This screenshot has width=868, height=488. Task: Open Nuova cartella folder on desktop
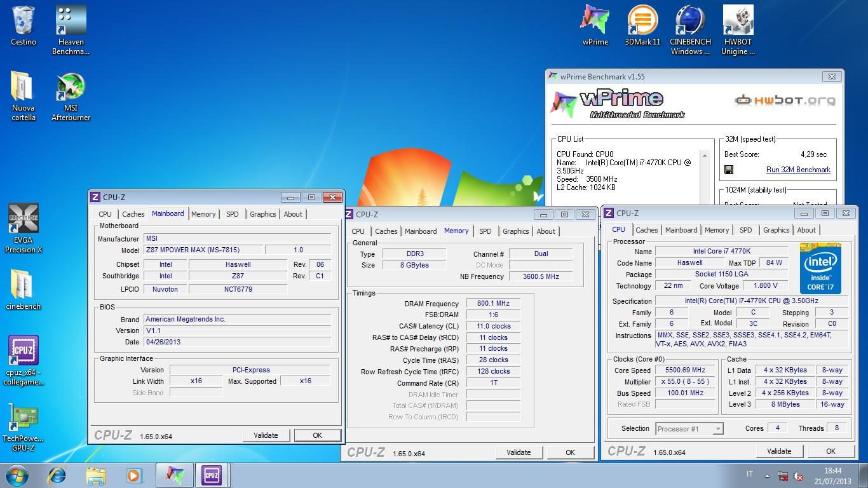point(24,95)
